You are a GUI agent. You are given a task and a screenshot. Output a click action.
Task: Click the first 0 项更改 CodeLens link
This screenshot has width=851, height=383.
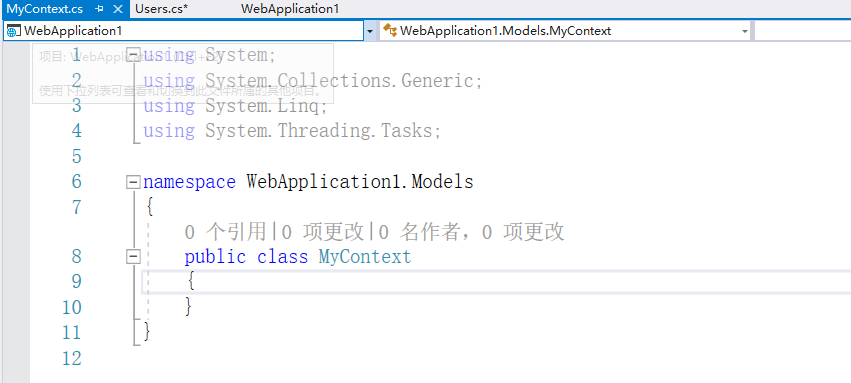tap(324, 232)
